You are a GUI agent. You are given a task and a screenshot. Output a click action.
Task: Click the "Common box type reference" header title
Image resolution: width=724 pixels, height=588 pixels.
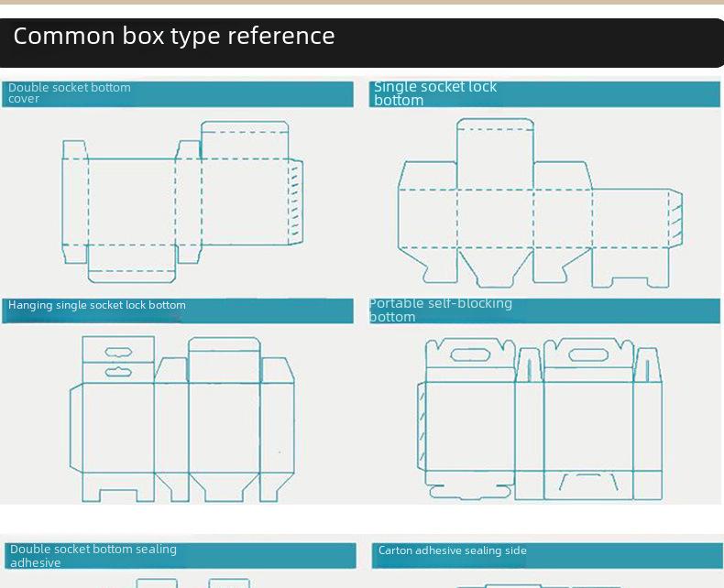pos(174,37)
